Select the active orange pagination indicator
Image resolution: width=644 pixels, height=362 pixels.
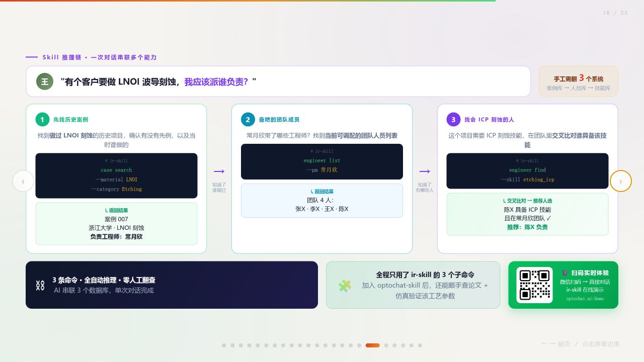pyautogui.click(x=372, y=345)
